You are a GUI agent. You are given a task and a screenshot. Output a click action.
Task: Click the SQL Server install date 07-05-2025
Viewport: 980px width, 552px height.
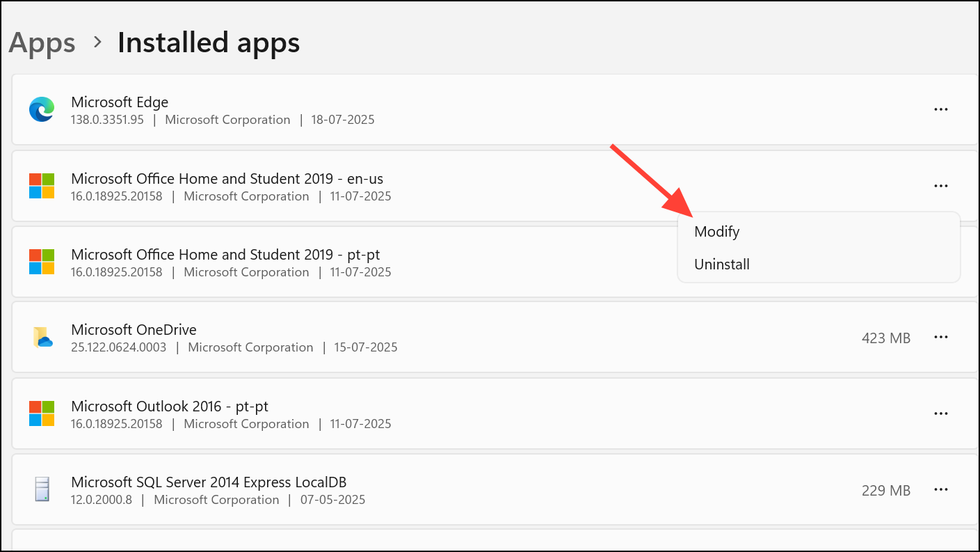click(333, 500)
